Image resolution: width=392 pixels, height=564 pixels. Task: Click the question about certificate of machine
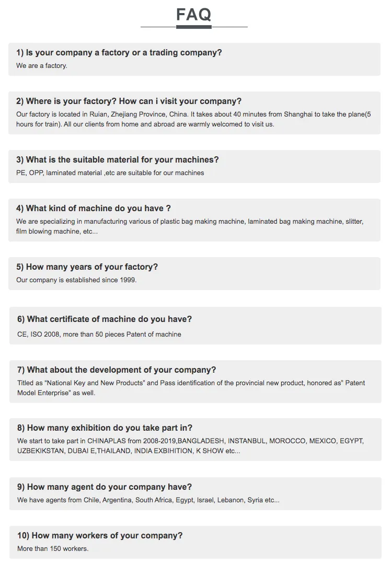click(105, 319)
